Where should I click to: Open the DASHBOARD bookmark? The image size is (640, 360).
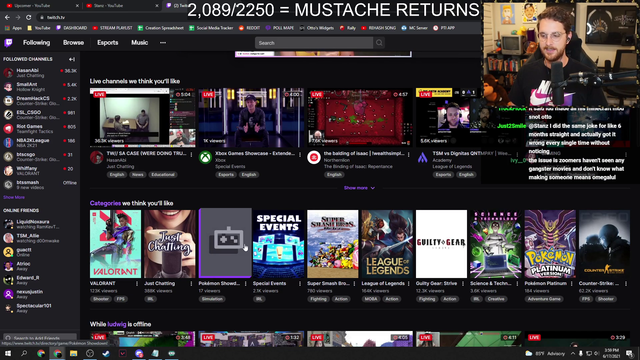pyautogui.click(x=71, y=28)
